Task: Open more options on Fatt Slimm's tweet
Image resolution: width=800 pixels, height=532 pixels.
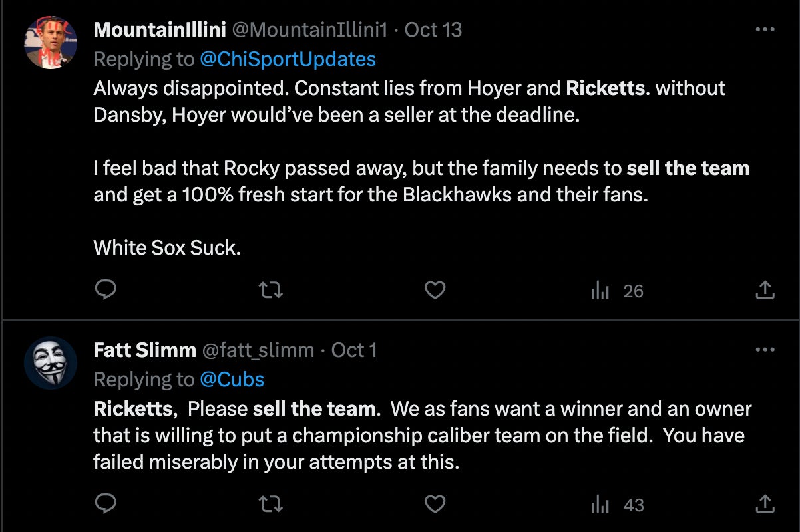Action: point(765,350)
